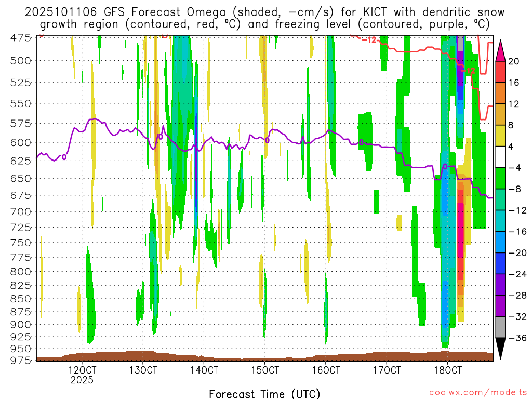Viewport: 532px width, 399px height.
Task: Click the cyan color band between -12 and -16
Action: tap(500, 221)
